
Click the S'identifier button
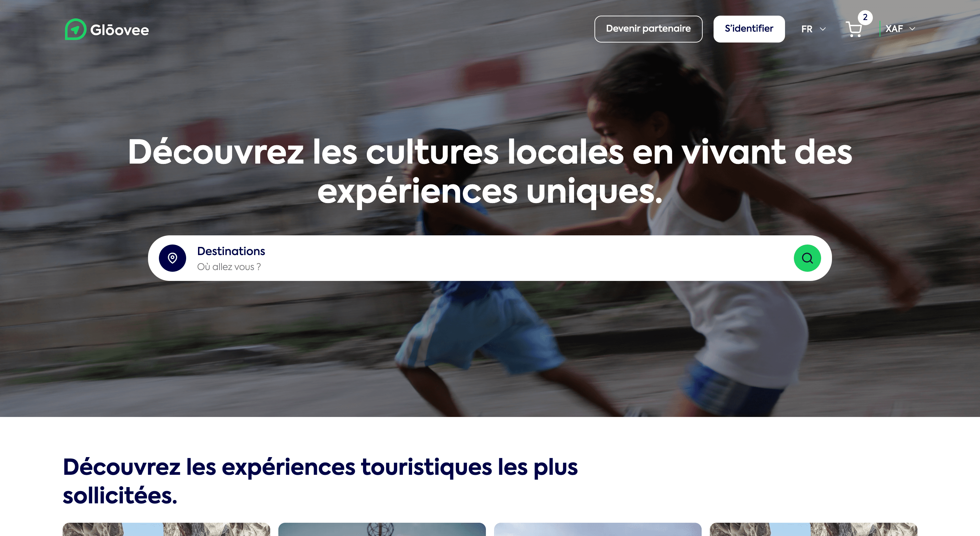pyautogui.click(x=749, y=29)
